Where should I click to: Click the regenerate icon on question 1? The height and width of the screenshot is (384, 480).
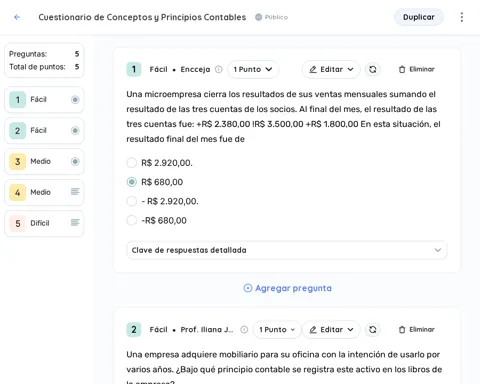pos(373,69)
